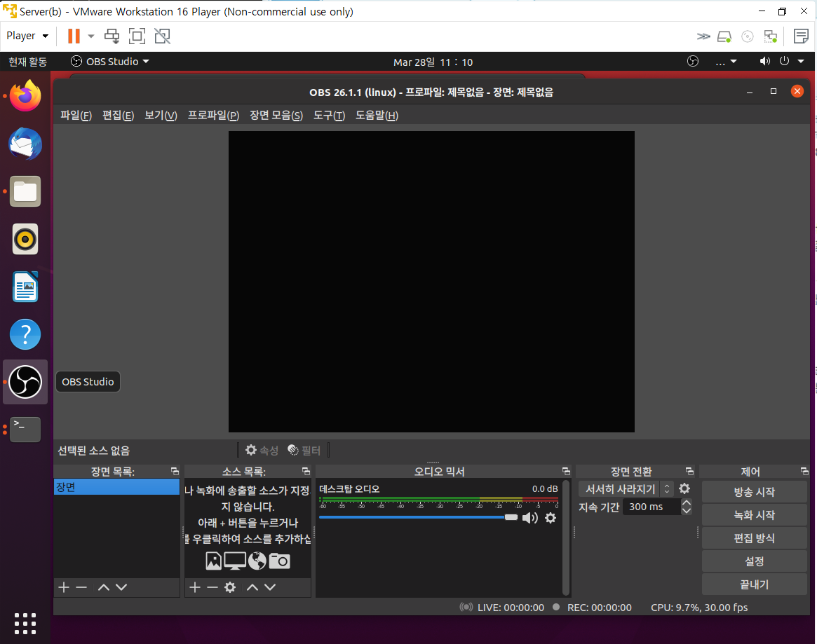Click the black preview canvas
This screenshot has height=644, width=817.
431,282
